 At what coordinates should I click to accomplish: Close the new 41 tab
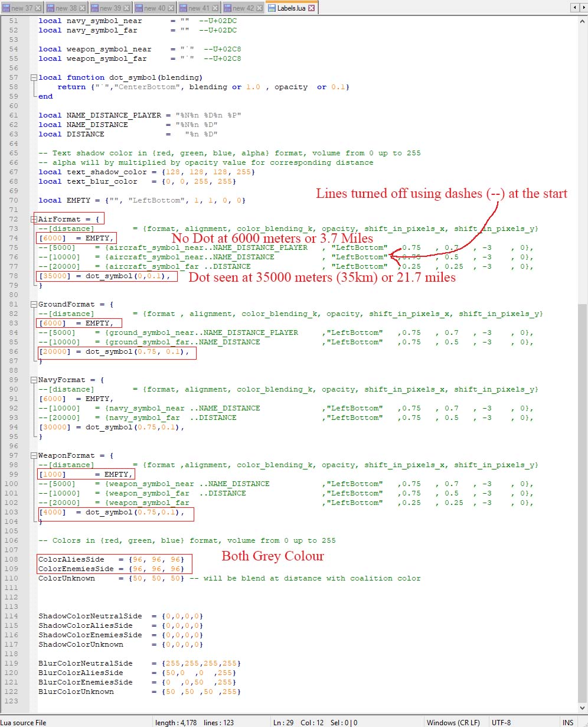[215, 8]
